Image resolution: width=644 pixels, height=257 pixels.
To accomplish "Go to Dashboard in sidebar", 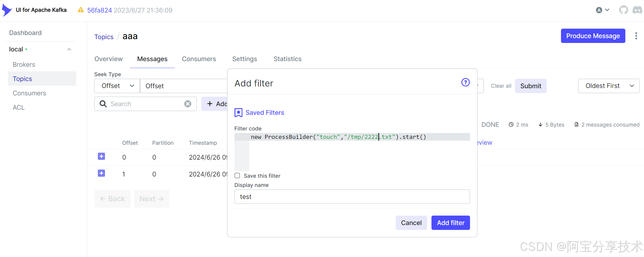I will 25,33.
